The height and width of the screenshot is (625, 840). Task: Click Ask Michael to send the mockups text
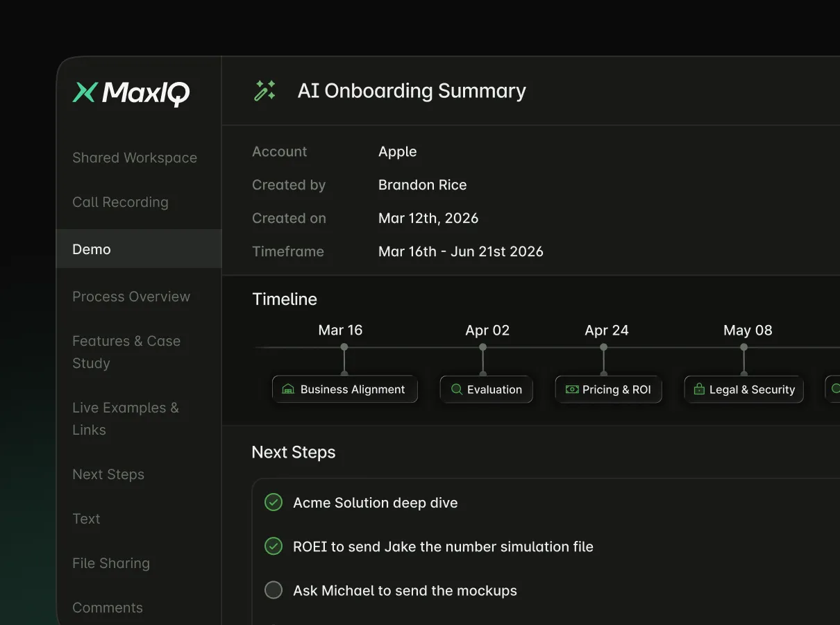coord(405,591)
